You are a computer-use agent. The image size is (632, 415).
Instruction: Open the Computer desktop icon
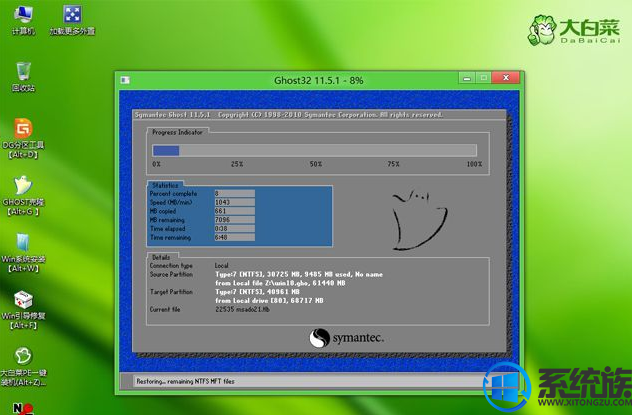[x=23, y=20]
